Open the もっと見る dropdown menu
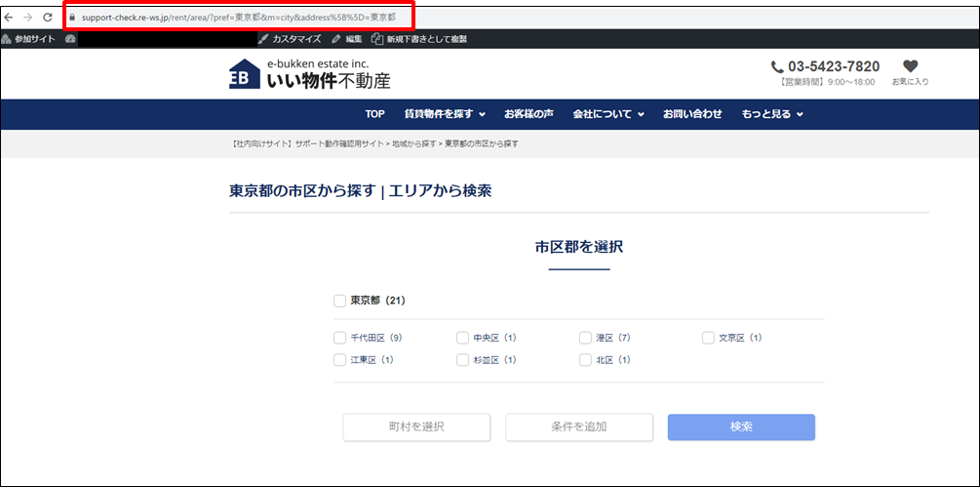Screen dimensions: 980x487 [x=771, y=114]
